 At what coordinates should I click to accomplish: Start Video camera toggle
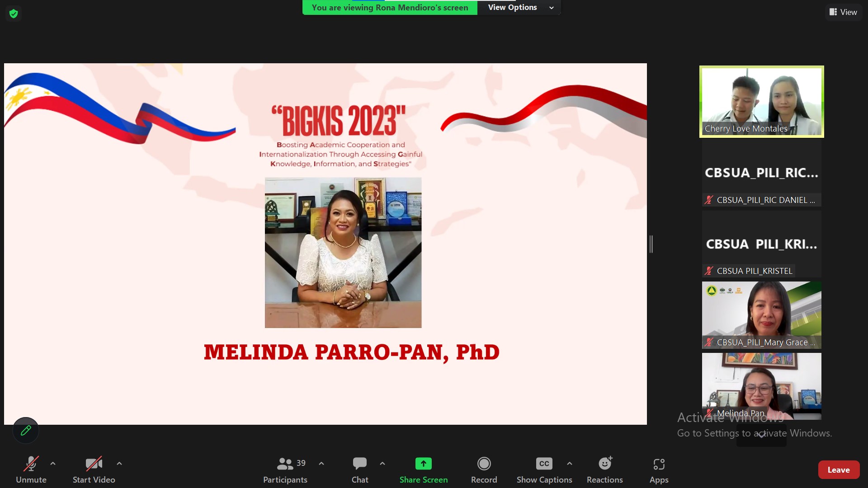94,470
